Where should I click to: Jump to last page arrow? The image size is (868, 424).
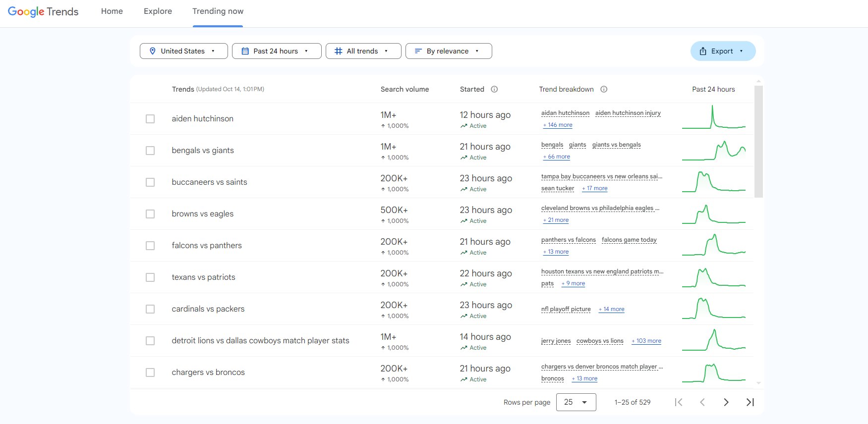750,402
